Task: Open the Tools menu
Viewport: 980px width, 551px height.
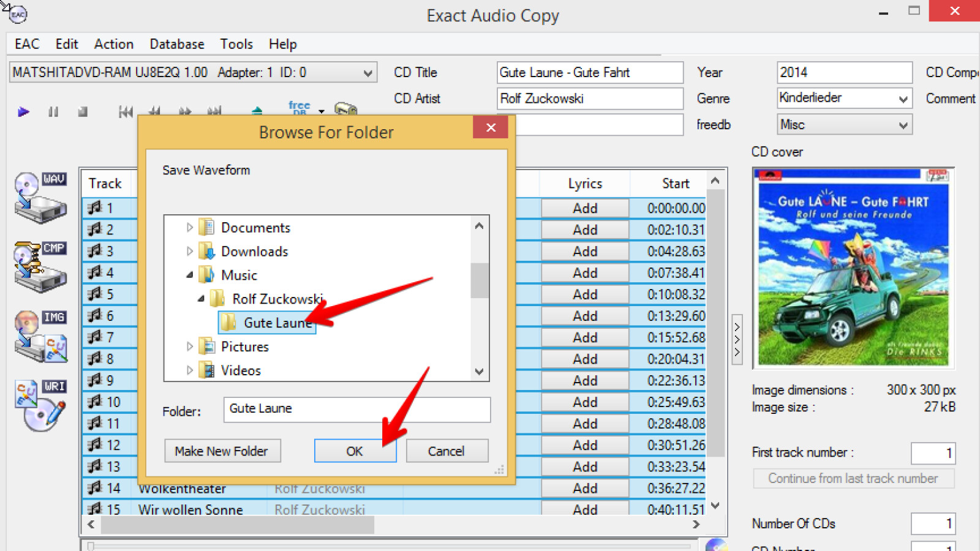Action: [x=236, y=44]
